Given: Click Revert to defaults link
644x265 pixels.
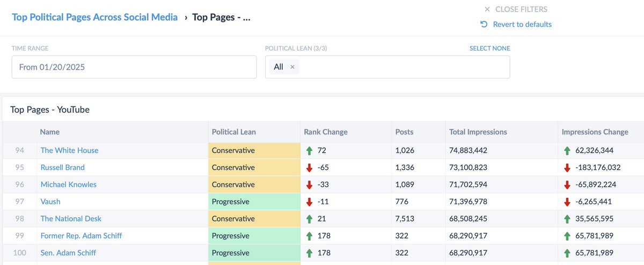Looking at the screenshot, I should pos(522,24).
